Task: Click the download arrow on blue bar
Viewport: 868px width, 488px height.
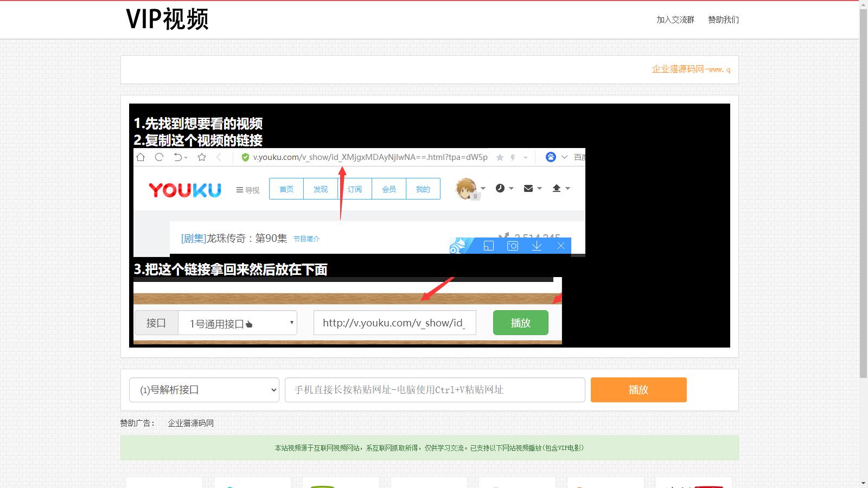Action: click(537, 246)
